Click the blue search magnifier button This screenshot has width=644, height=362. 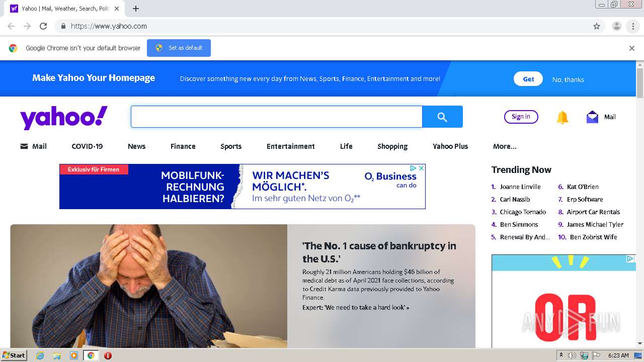[x=442, y=117]
